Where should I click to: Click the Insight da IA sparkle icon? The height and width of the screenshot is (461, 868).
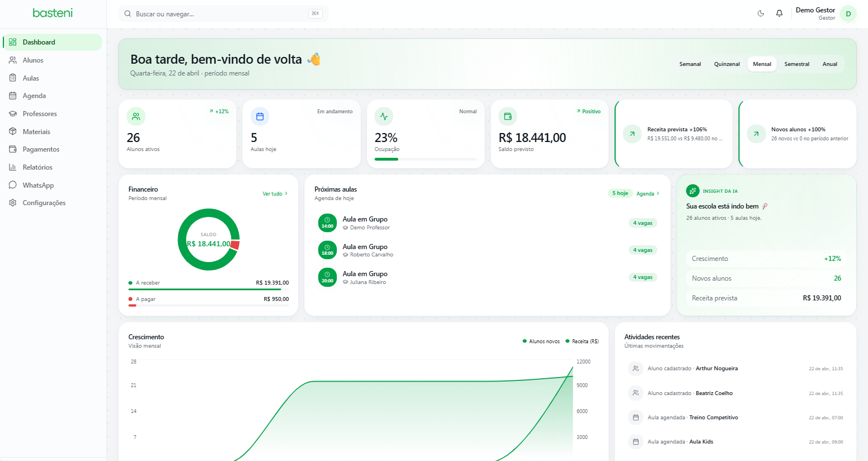(693, 191)
